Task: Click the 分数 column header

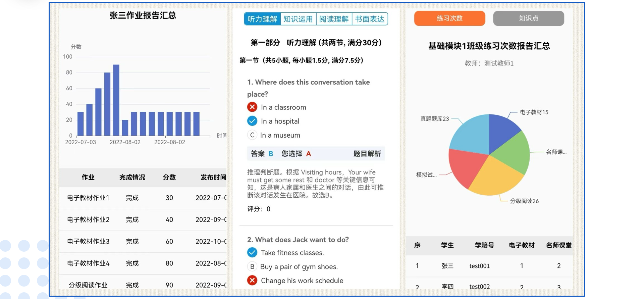Action: pyautogui.click(x=169, y=177)
